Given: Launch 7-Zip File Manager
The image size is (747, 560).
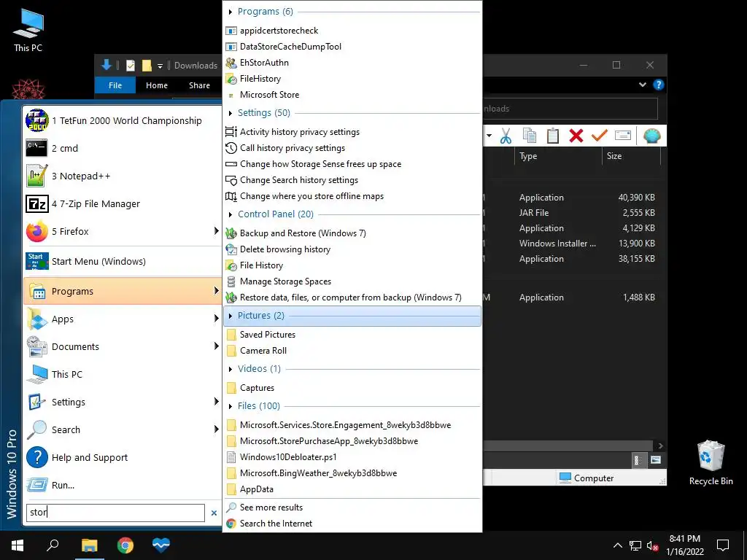Looking at the screenshot, I should click(x=122, y=204).
